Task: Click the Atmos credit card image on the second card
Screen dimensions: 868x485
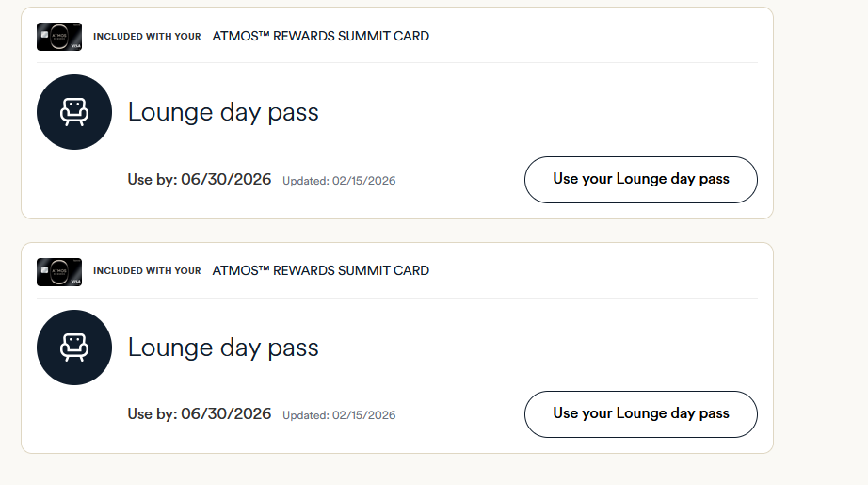Action: tap(59, 271)
